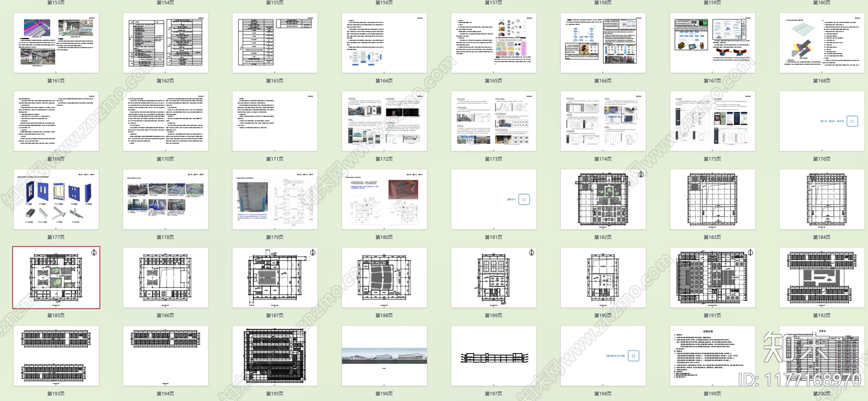Select the page 183 floor plan thumbnail
The width and height of the screenshot is (868, 401).
click(713, 199)
